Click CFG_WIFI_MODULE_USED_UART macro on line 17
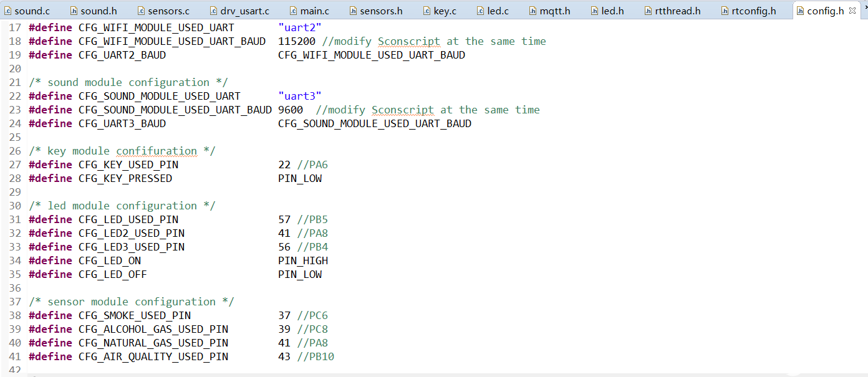Image resolution: width=868 pixels, height=377 pixels. point(157,27)
